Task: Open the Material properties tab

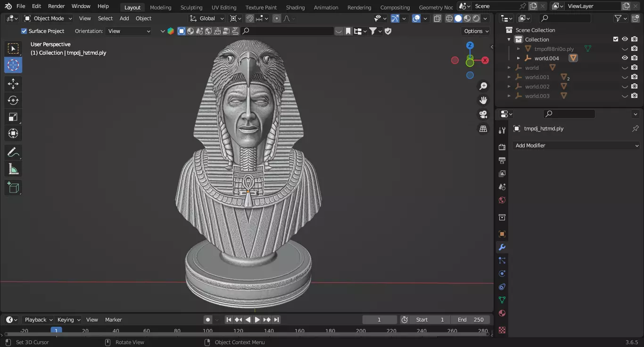Action: point(502,313)
